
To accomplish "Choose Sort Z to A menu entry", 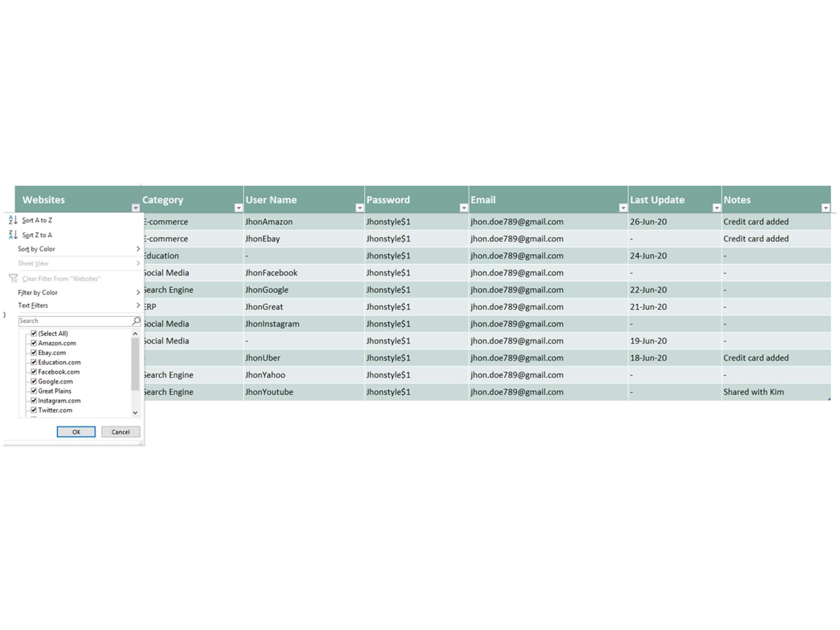I will (73, 235).
